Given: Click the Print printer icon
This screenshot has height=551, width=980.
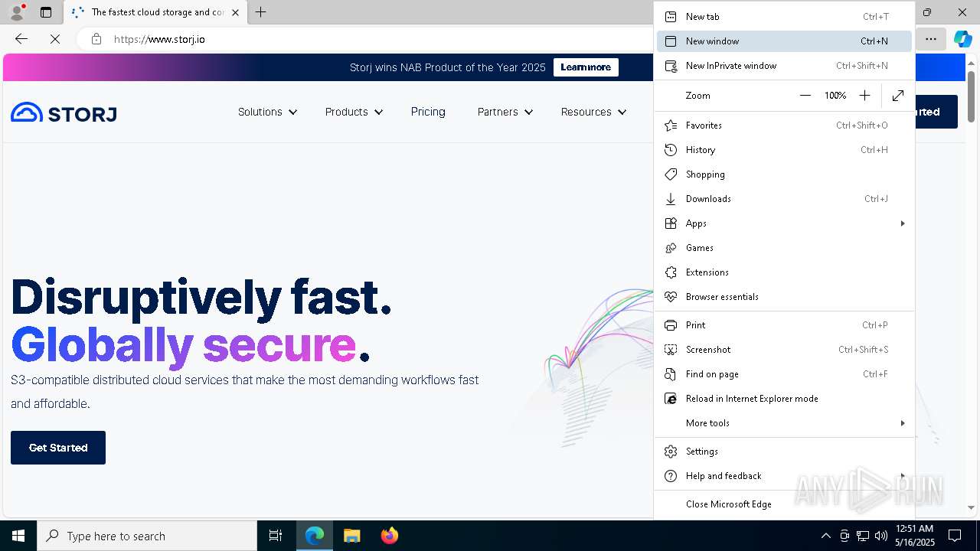Looking at the screenshot, I should click(x=671, y=325).
